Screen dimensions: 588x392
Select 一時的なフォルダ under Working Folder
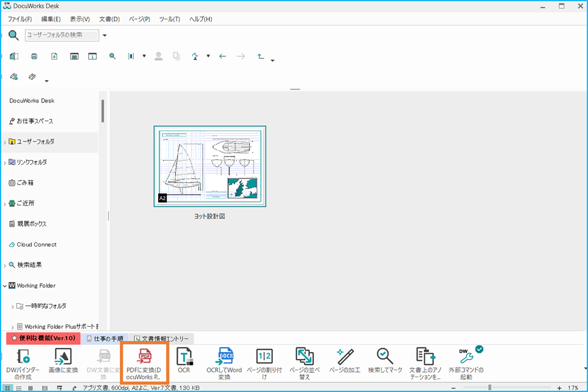(x=41, y=306)
